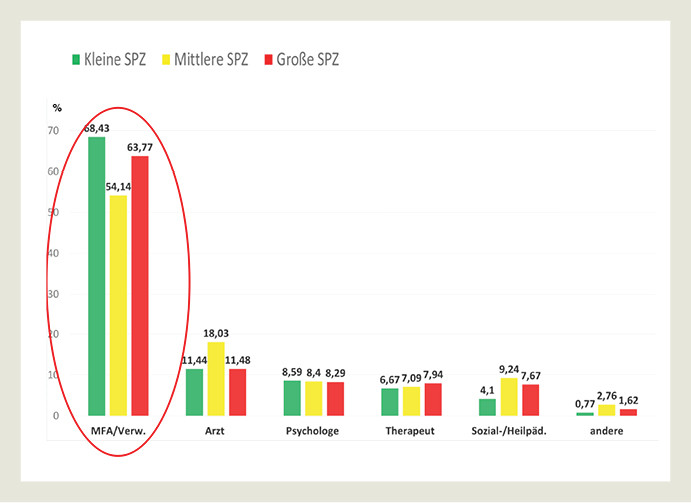Click the yellow MFA/Verw. bar
The image size is (691, 503).
coord(118,305)
